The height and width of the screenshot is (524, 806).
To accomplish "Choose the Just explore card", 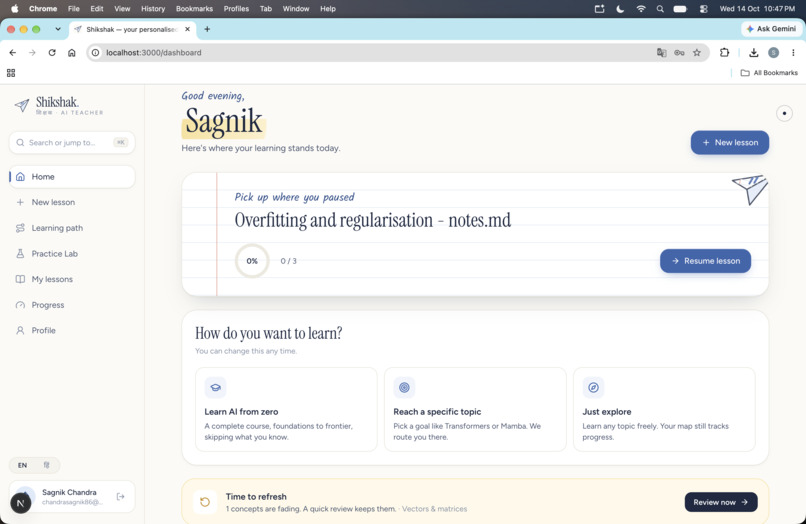I will 664,409.
